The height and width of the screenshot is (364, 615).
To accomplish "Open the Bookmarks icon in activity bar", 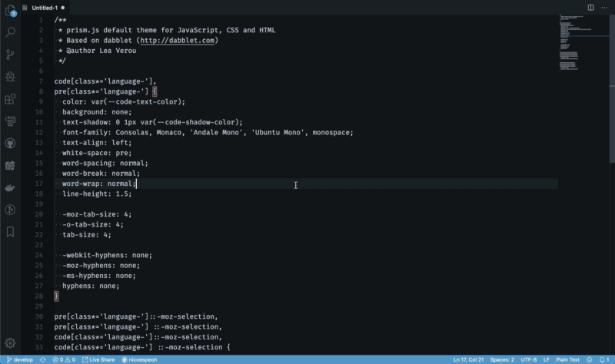I will click(x=11, y=232).
